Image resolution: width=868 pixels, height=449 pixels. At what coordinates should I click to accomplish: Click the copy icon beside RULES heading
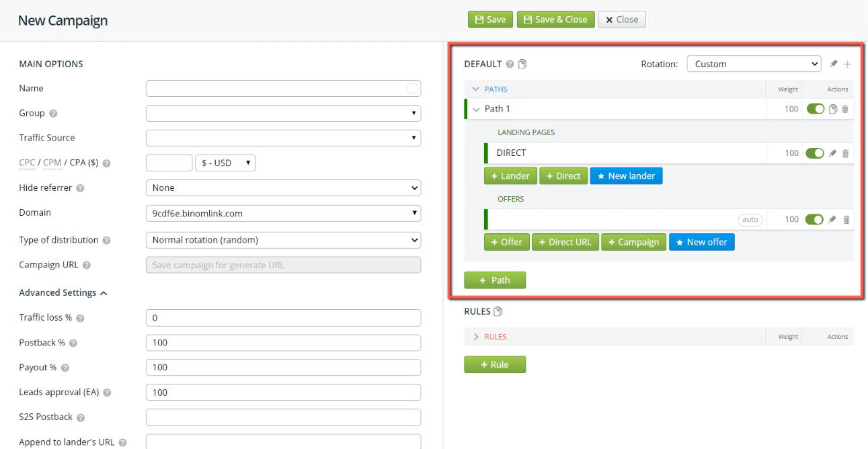click(x=498, y=312)
